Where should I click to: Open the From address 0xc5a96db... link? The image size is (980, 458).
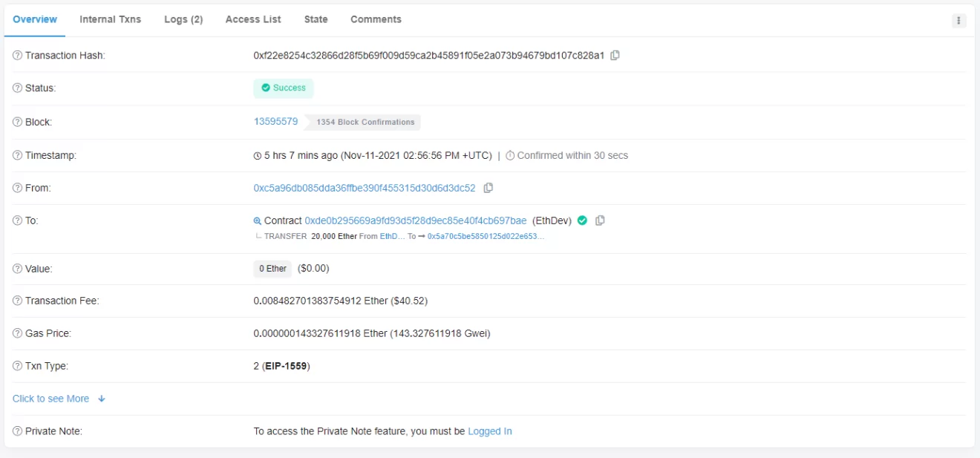pyautogui.click(x=365, y=189)
